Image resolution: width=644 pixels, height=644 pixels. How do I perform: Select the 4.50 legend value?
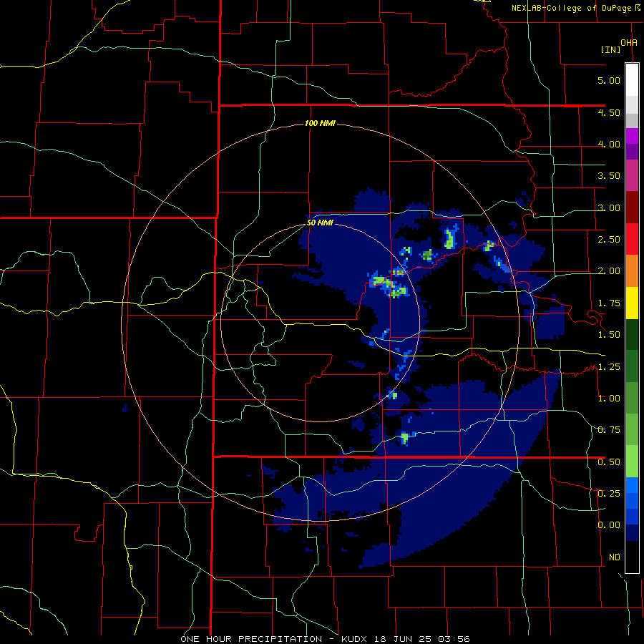point(609,112)
